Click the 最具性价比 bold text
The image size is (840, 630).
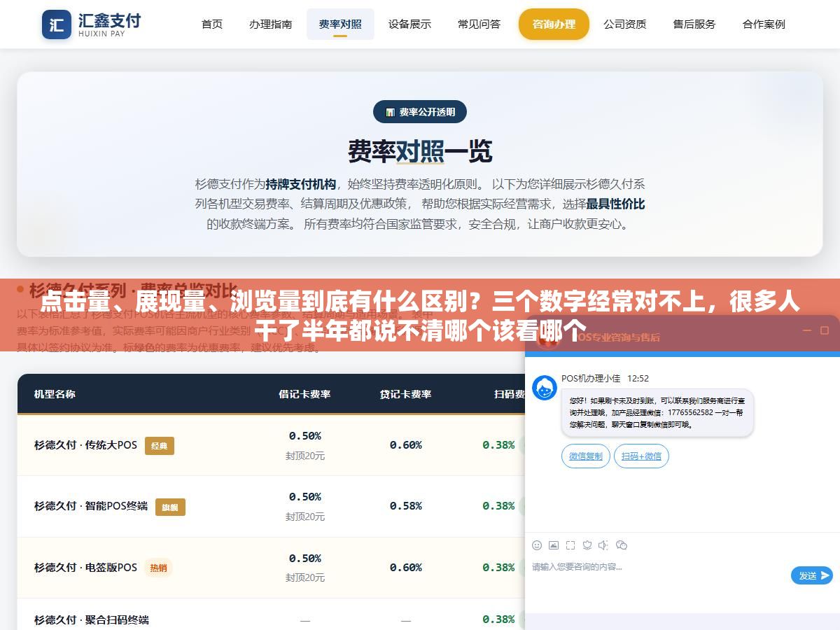(x=615, y=204)
